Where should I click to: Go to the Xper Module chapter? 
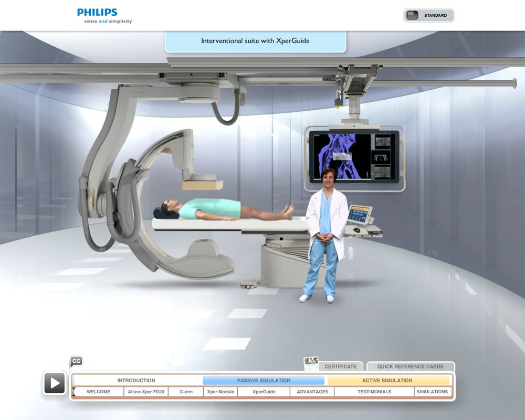coord(220,392)
